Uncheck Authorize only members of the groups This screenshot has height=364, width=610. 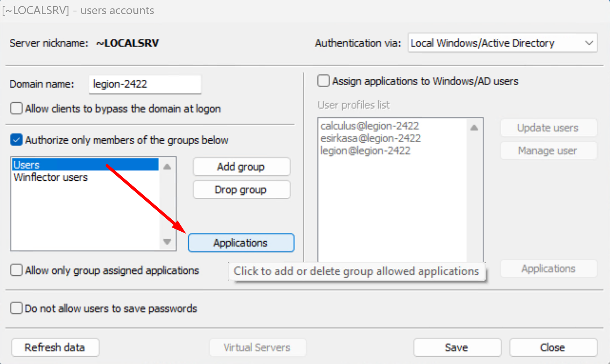pos(16,140)
